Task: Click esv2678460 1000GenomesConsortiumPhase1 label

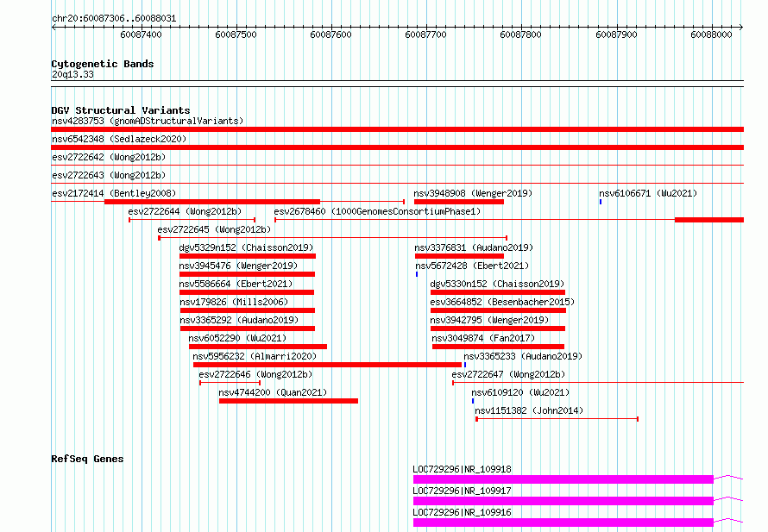Action: click(x=377, y=211)
